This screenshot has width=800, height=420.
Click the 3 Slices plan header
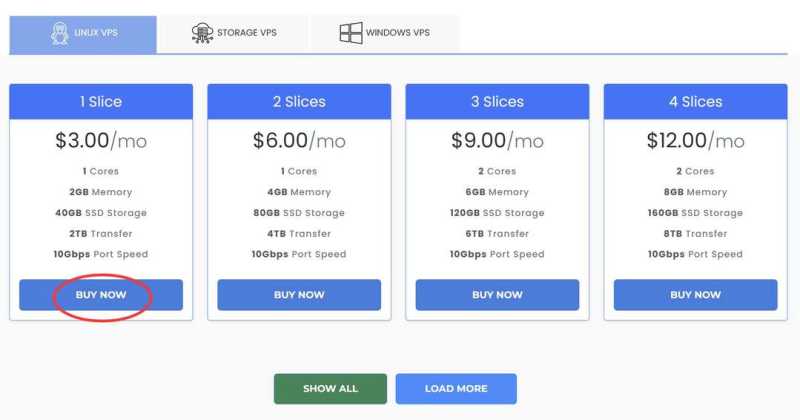[x=497, y=102]
